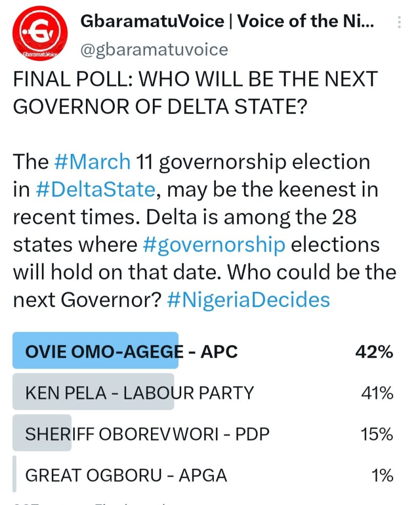This screenshot has height=505, width=420.
Task: Click the 42% poll result figure
Action: (x=374, y=351)
